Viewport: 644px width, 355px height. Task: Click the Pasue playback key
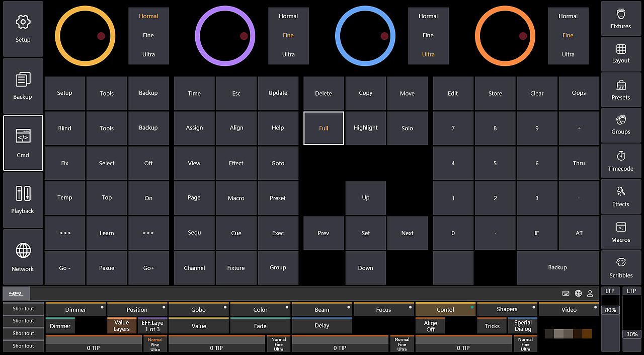107,268
